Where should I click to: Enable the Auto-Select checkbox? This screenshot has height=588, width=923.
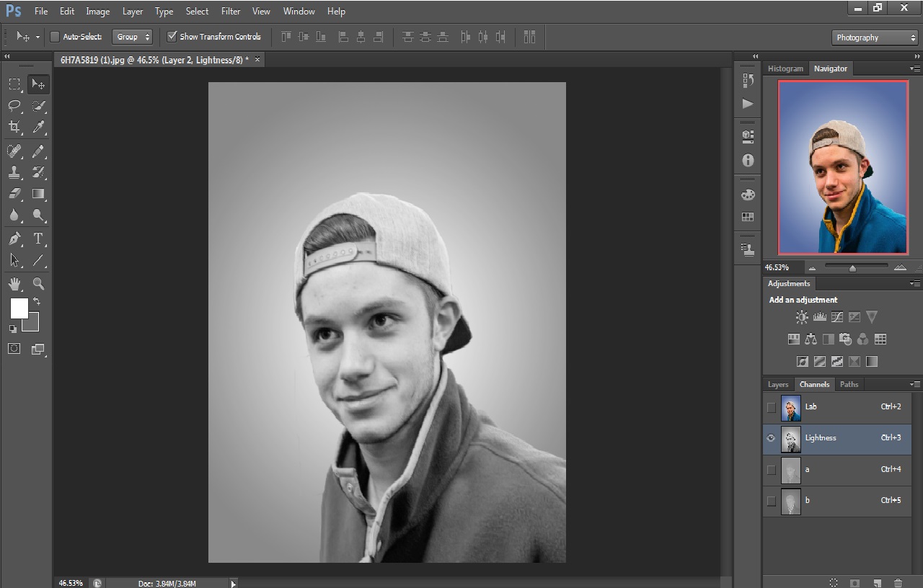pyautogui.click(x=55, y=37)
